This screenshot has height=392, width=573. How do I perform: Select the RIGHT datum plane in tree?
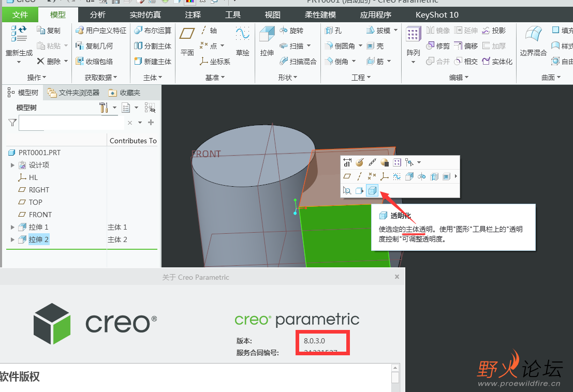click(x=34, y=190)
